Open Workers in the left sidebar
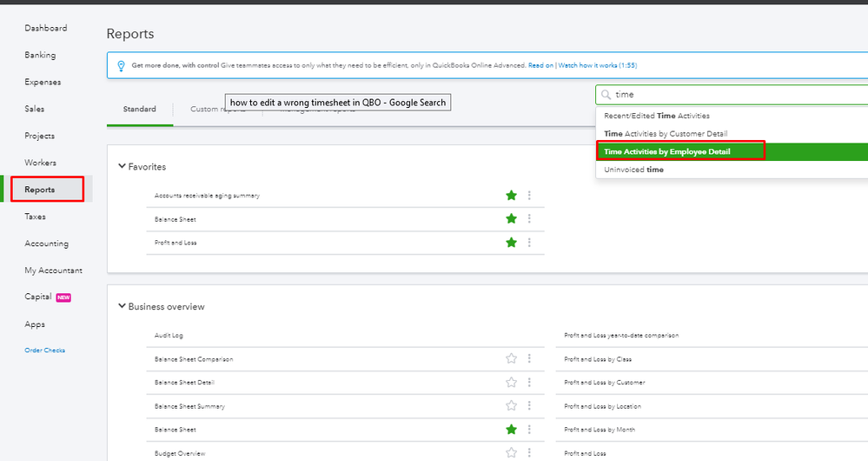Viewport: 868px width, 461px height. (x=40, y=163)
